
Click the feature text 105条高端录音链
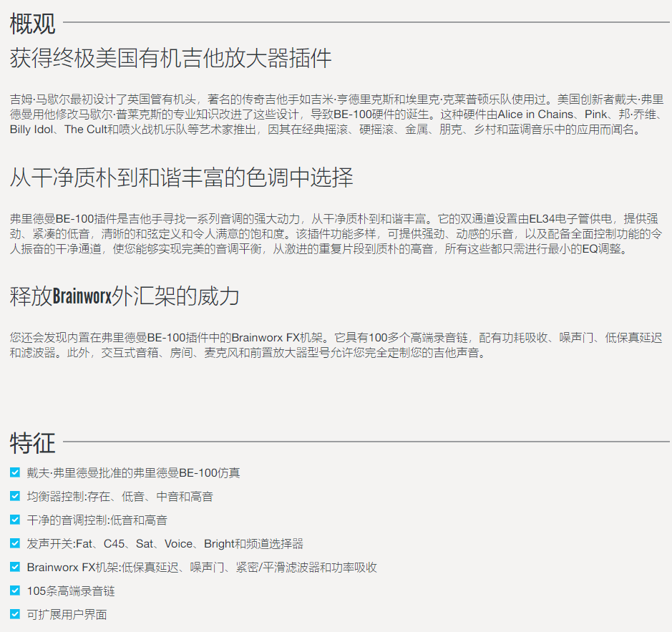(71, 590)
